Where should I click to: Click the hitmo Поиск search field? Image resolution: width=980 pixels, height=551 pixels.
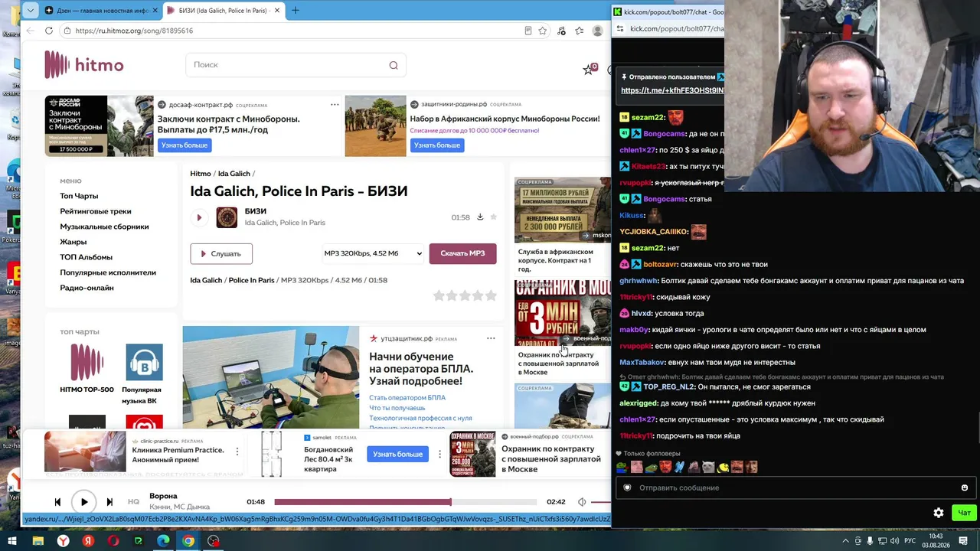[x=296, y=65]
